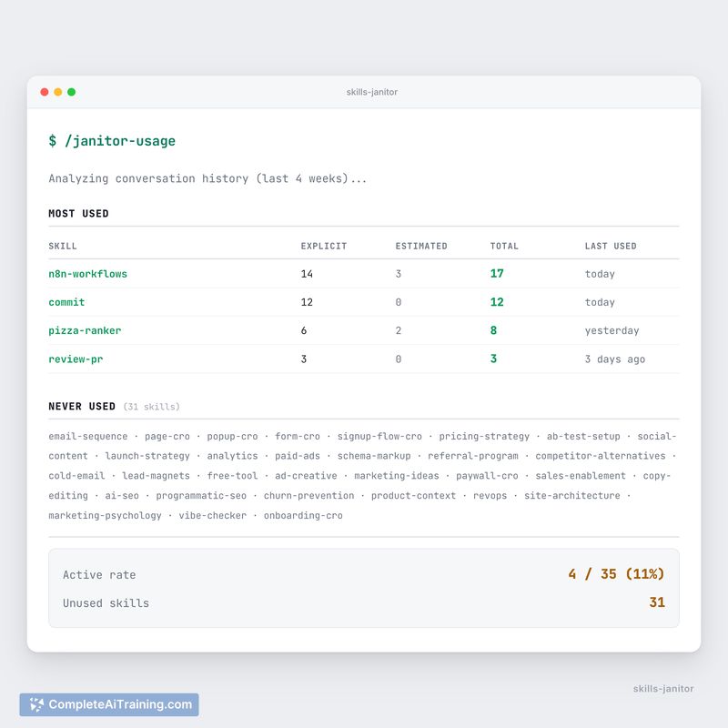Image resolution: width=728 pixels, height=728 pixels.
Task: Select the cold-email skill name
Action: tap(76, 476)
